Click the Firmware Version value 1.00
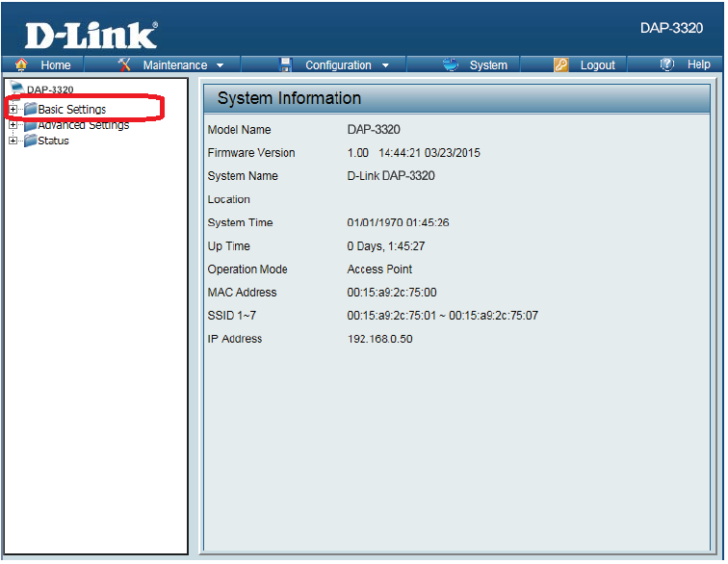The width and height of the screenshot is (728, 564). (357, 153)
